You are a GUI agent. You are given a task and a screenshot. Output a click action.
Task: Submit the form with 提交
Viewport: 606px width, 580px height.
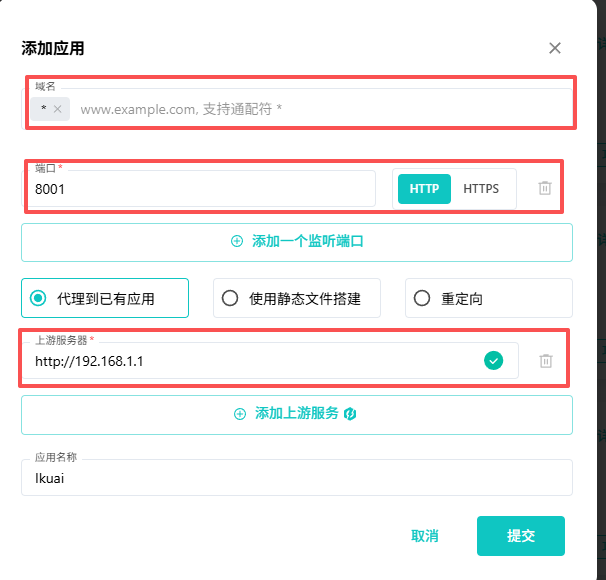coord(520,536)
